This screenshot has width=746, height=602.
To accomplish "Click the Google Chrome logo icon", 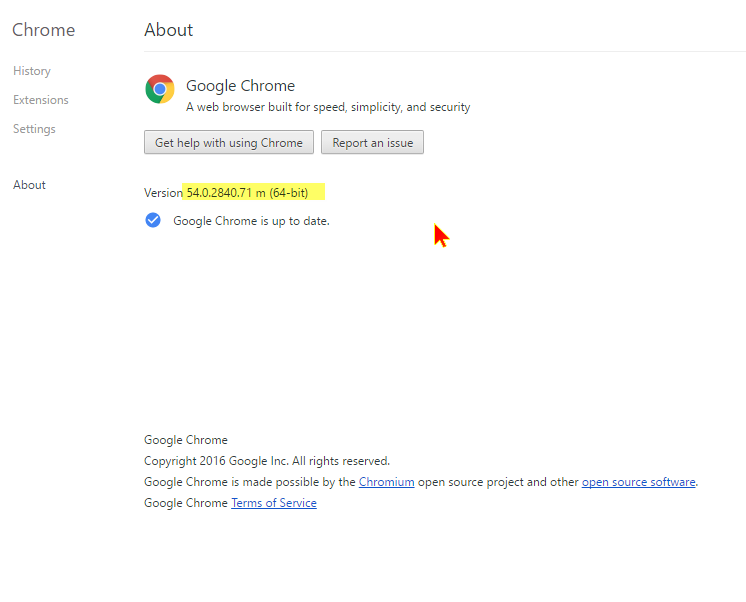I will point(160,89).
